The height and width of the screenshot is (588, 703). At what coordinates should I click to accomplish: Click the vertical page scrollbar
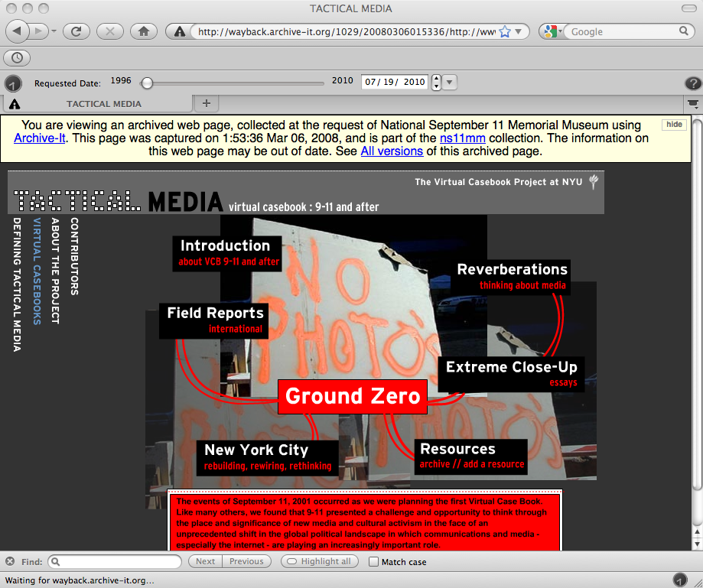point(696,305)
